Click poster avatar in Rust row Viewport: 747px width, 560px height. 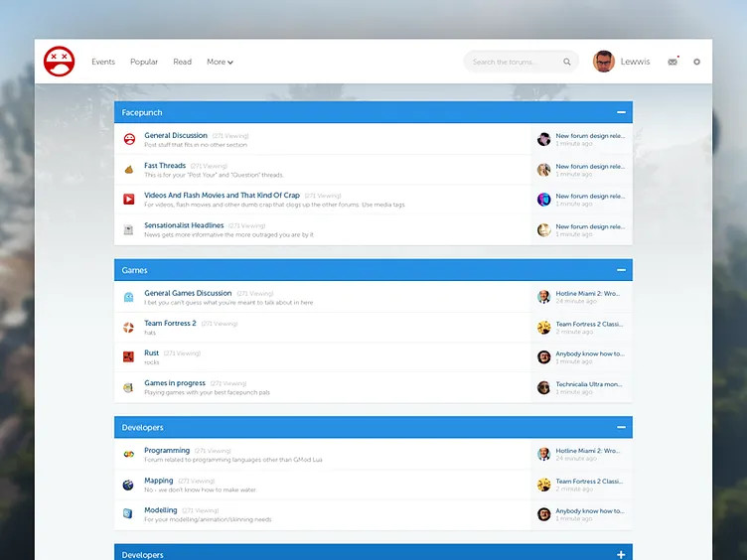click(x=544, y=356)
